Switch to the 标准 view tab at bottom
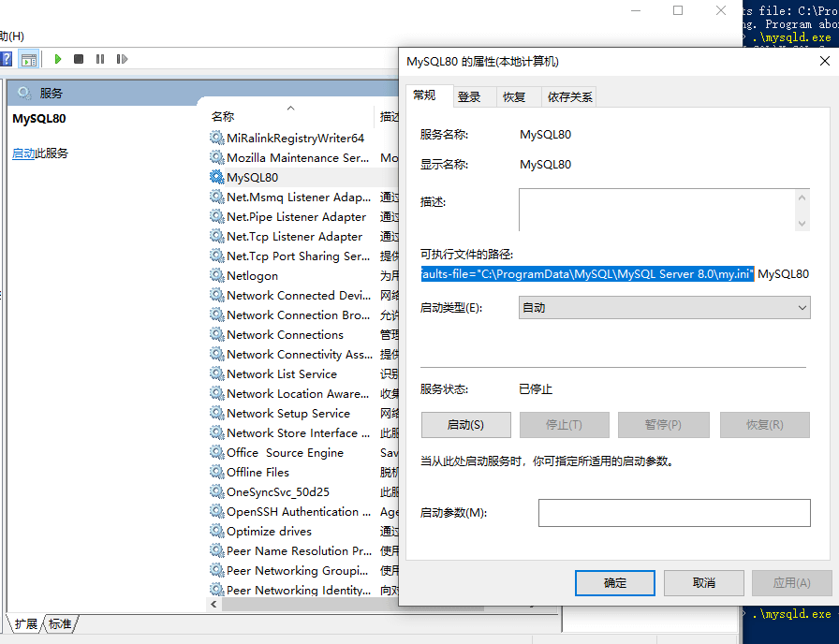This screenshot has height=644, width=839. [x=60, y=623]
